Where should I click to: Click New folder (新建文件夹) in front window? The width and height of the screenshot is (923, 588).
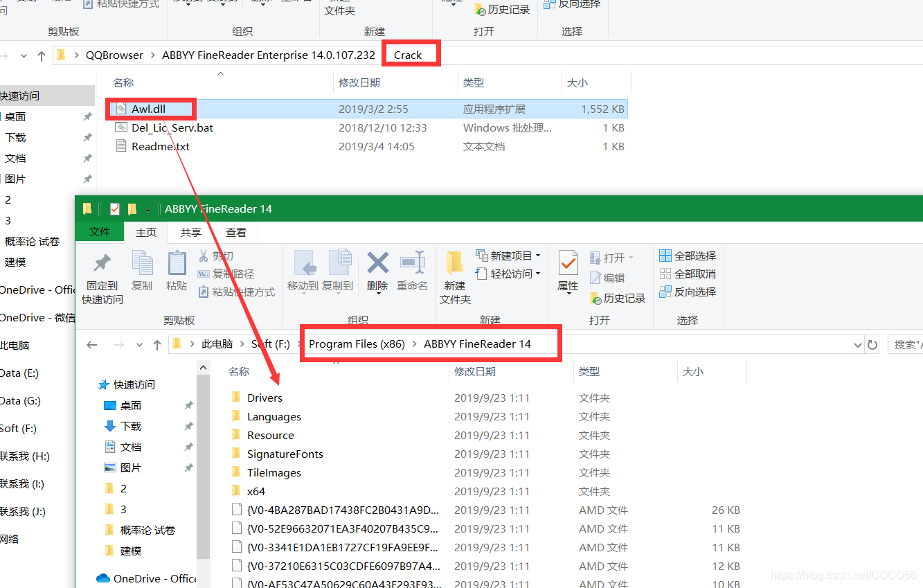tap(455, 278)
